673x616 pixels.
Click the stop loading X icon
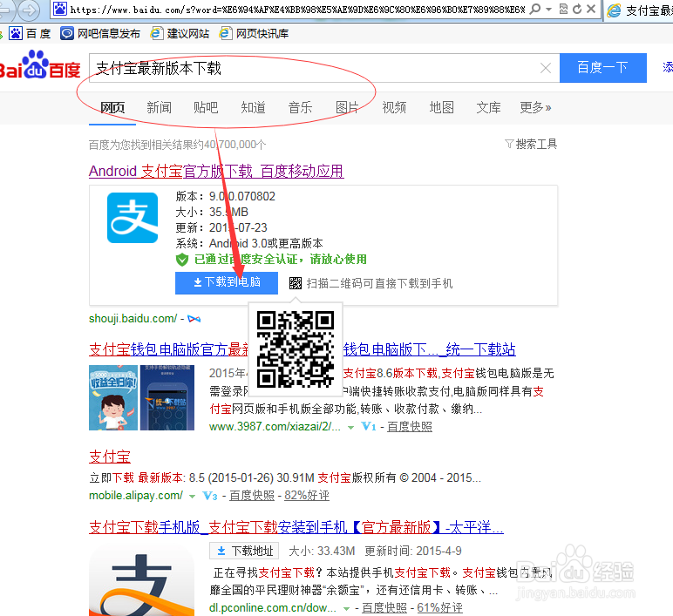point(591,9)
